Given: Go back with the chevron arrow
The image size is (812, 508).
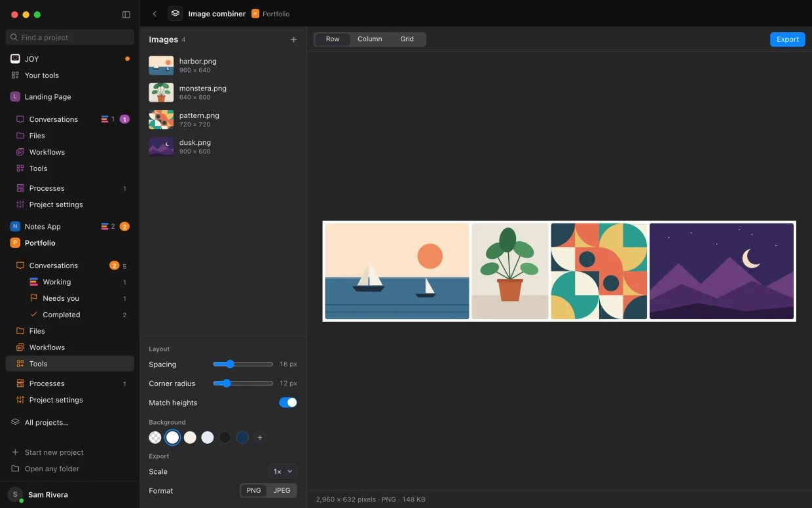Looking at the screenshot, I should tap(155, 14).
